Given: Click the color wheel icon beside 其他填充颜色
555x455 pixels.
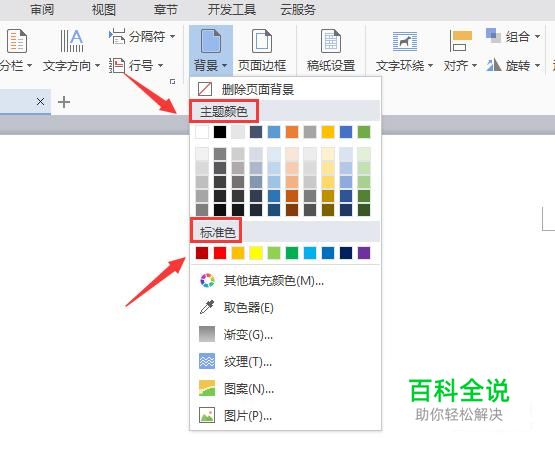Looking at the screenshot, I should click(x=207, y=280).
